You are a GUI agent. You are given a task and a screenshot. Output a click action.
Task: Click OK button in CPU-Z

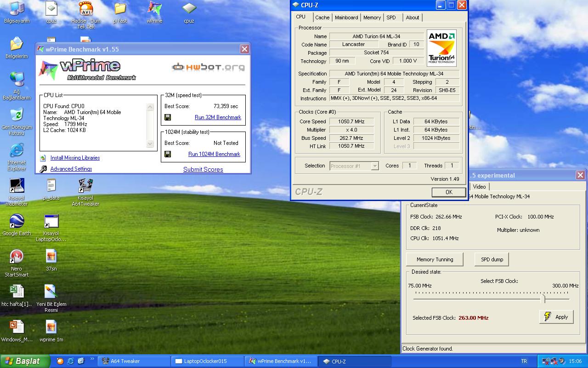[x=449, y=192]
